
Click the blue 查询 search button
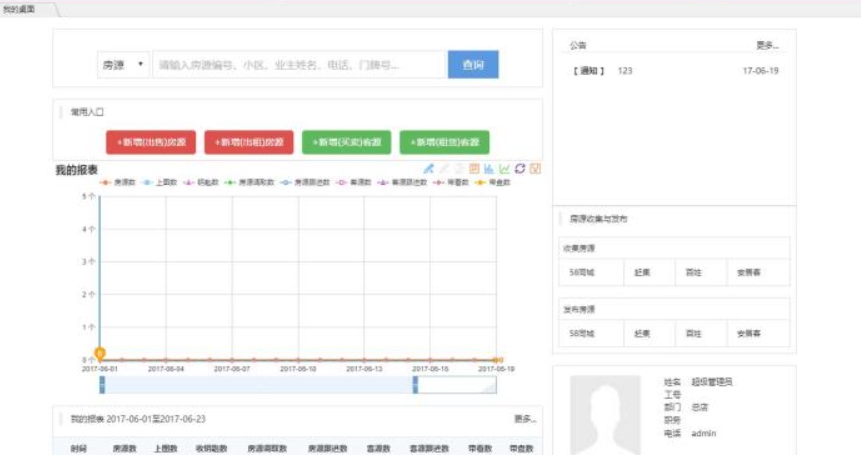[473, 65]
